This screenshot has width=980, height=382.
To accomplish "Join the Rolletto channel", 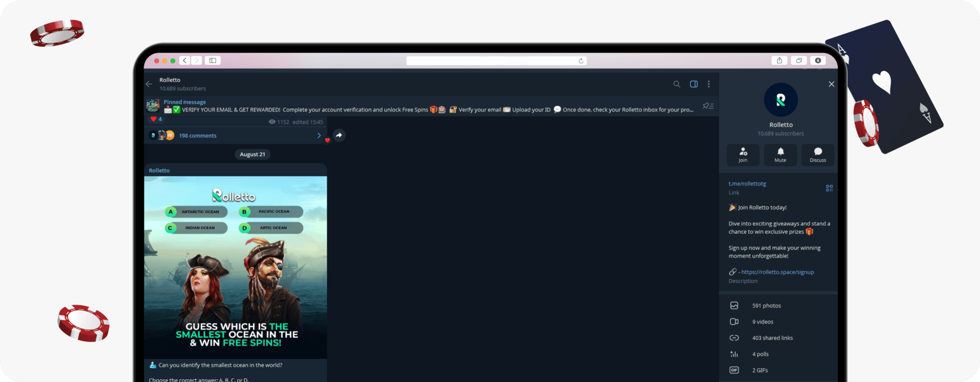I will 743,155.
